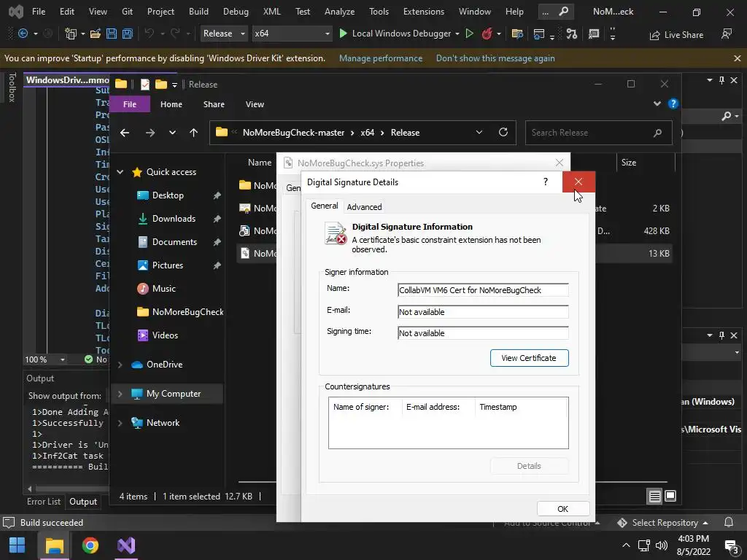The image size is (747, 560).
Task: Open Explorer help question mark icon
Action: coord(673,104)
